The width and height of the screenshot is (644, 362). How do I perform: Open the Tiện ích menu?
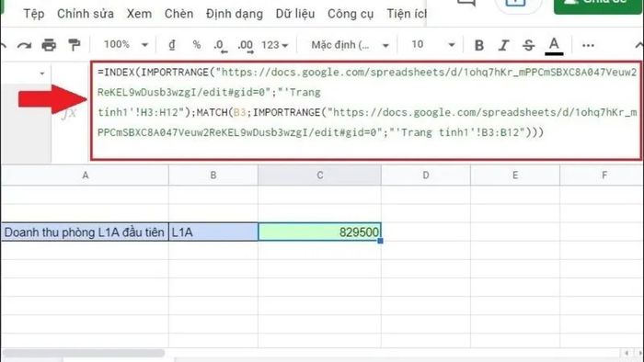407,14
